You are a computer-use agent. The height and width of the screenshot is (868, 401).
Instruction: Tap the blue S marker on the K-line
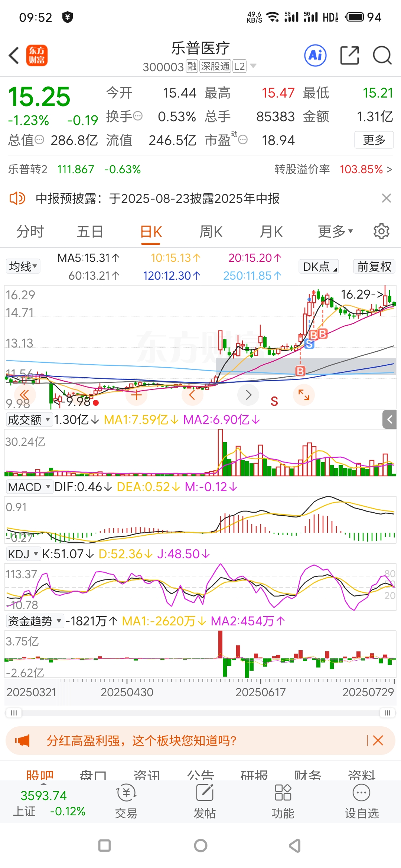[x=309, y=344]
